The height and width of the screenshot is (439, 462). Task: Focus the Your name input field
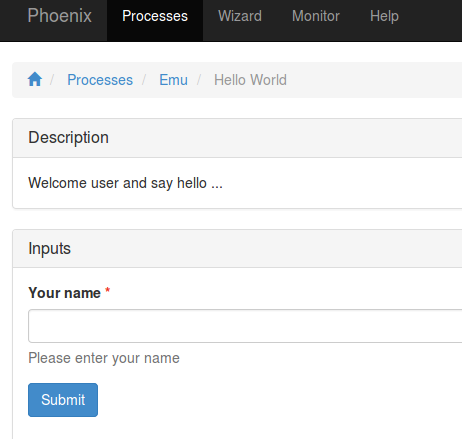point(245,326)
